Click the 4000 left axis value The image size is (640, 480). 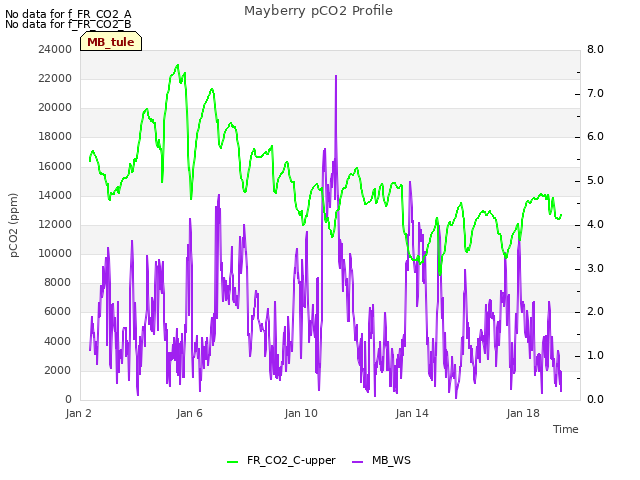point(58,341)
